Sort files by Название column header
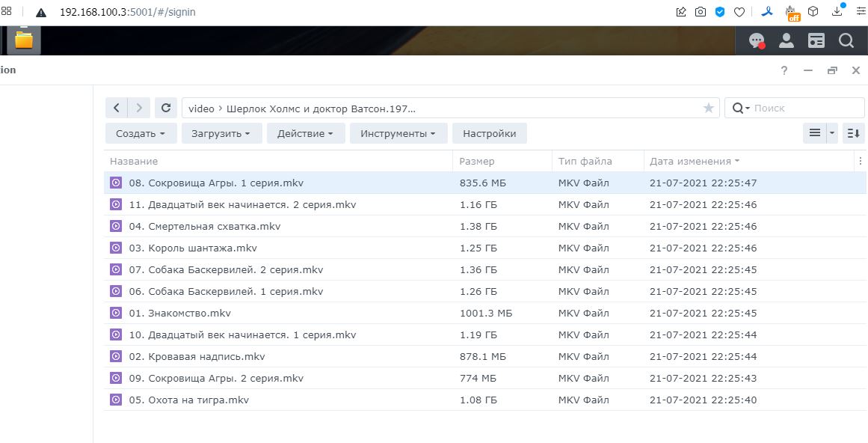This screenshot has width=868, height=443. coord(134,162)
